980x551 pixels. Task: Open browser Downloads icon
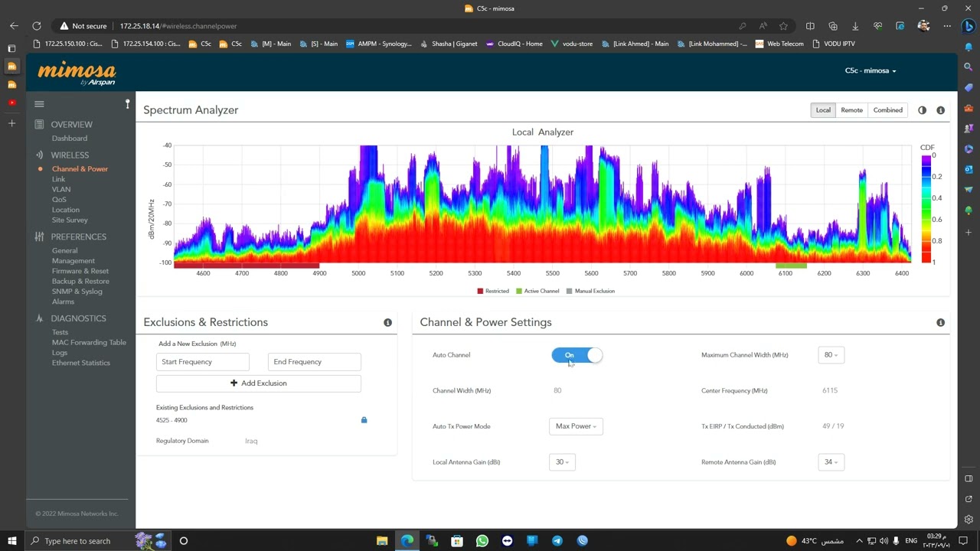(855, 26)
